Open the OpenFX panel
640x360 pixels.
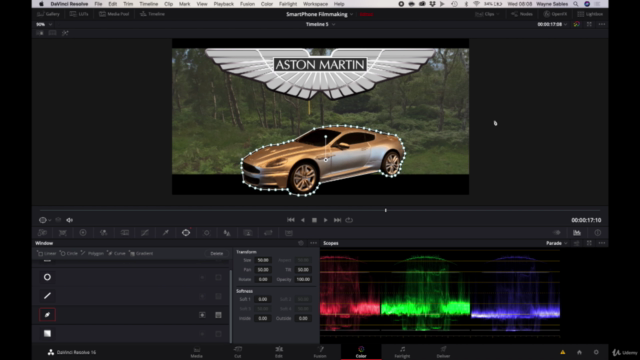[x=555, y=14]
